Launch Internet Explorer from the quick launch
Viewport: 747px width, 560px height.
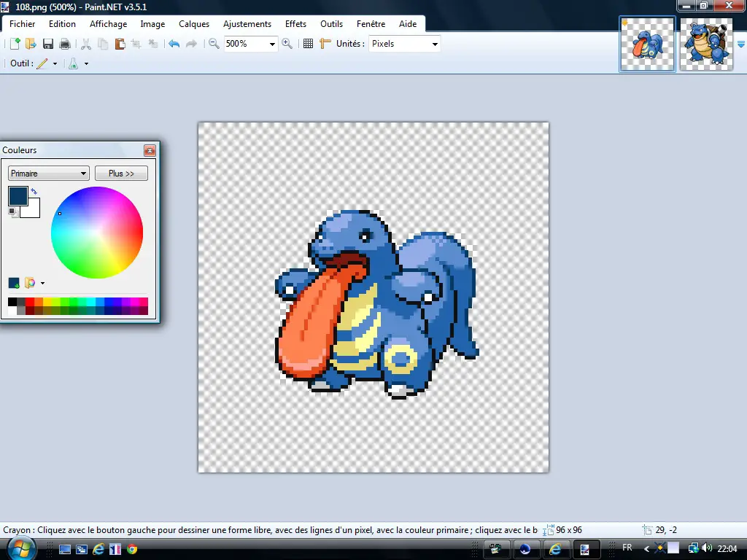point(98,549)
